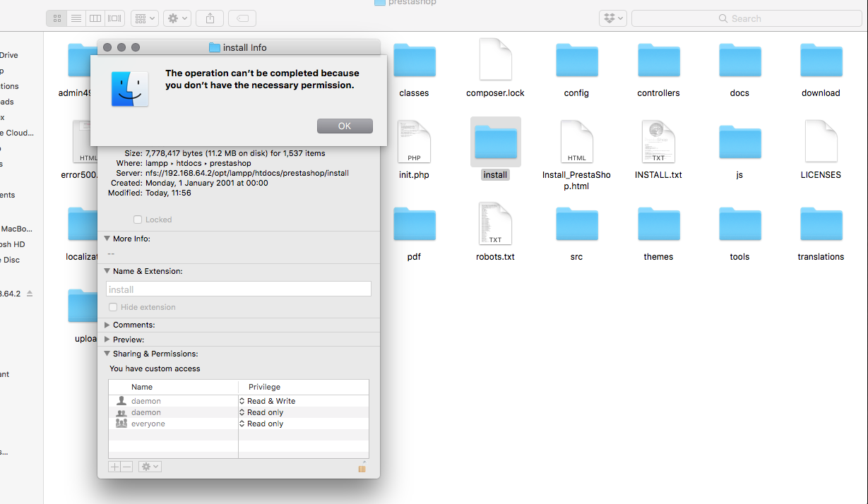
Task: Click the folder proxy icon in Info title
Action: click(215, 47)
